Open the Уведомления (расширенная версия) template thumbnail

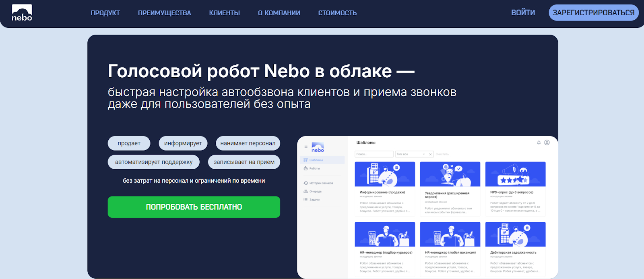click(x=450, y=174)
